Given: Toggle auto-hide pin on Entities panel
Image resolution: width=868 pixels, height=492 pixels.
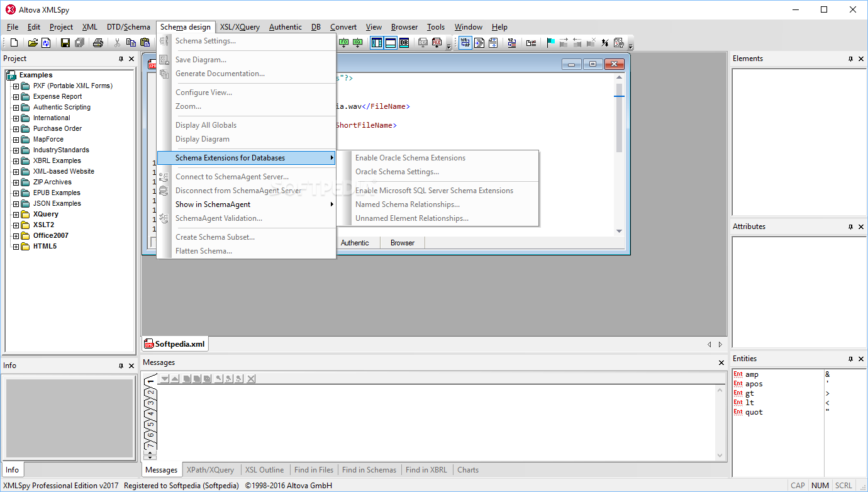Looking at the screenshot, I should (850, 359).
